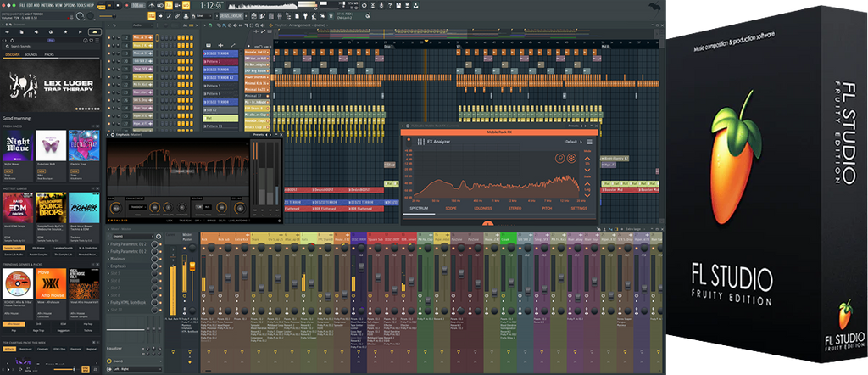
Task: Open the Lex Luger Trap Therapy banner
Action: 51,86
